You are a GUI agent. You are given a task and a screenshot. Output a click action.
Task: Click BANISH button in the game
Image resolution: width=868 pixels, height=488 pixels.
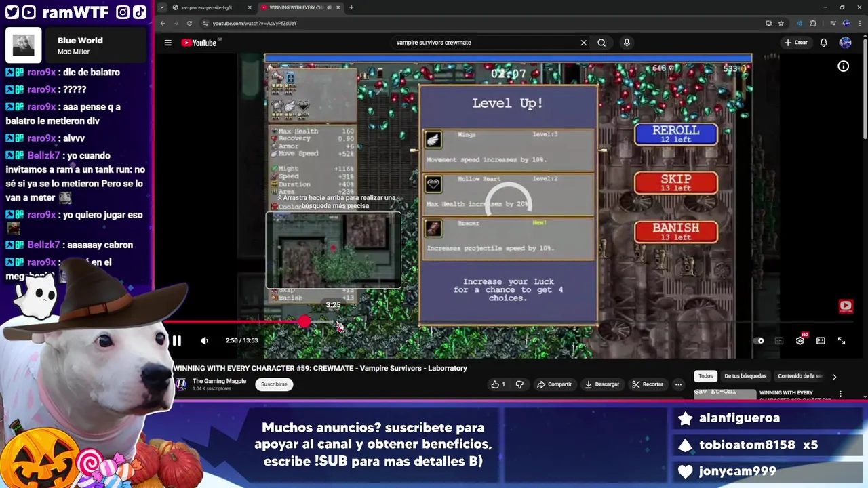tap(676, 232)
